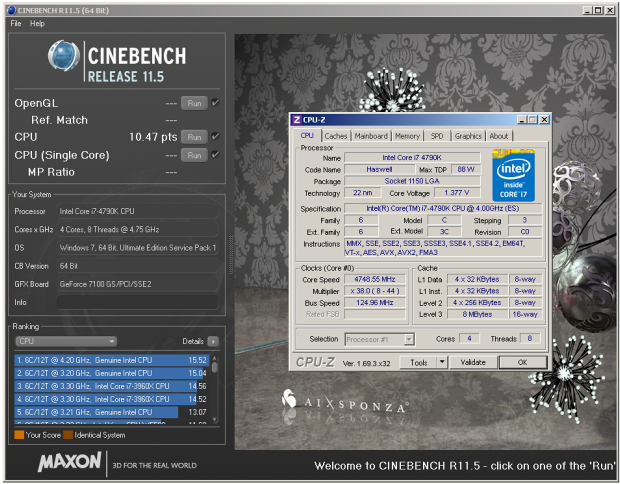This screenshot has width=620, height=484.
Task: Click the Specification field in CPU-Z
Action: (443, 208)
